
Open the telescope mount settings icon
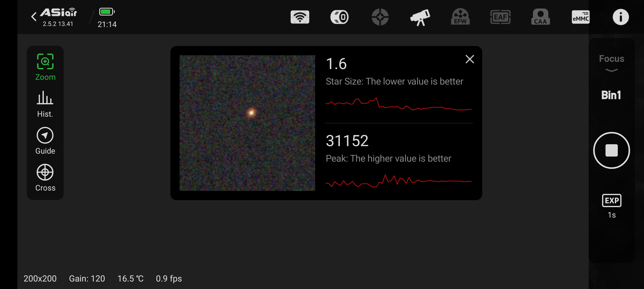(x=420, y=17)
